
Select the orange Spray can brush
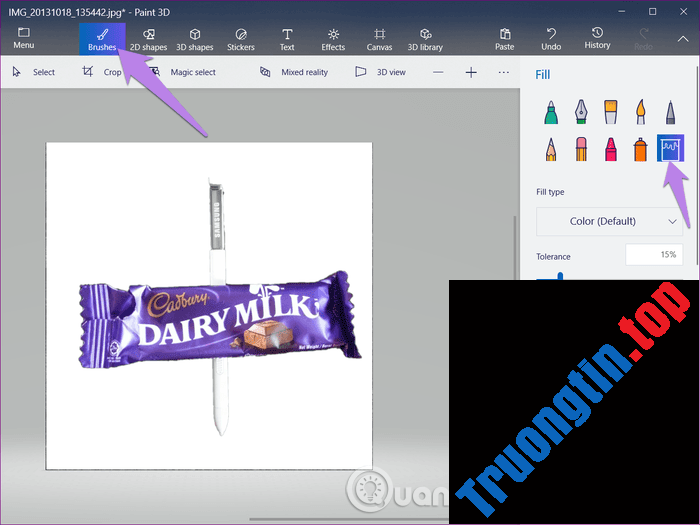click(x=641, y=149)
